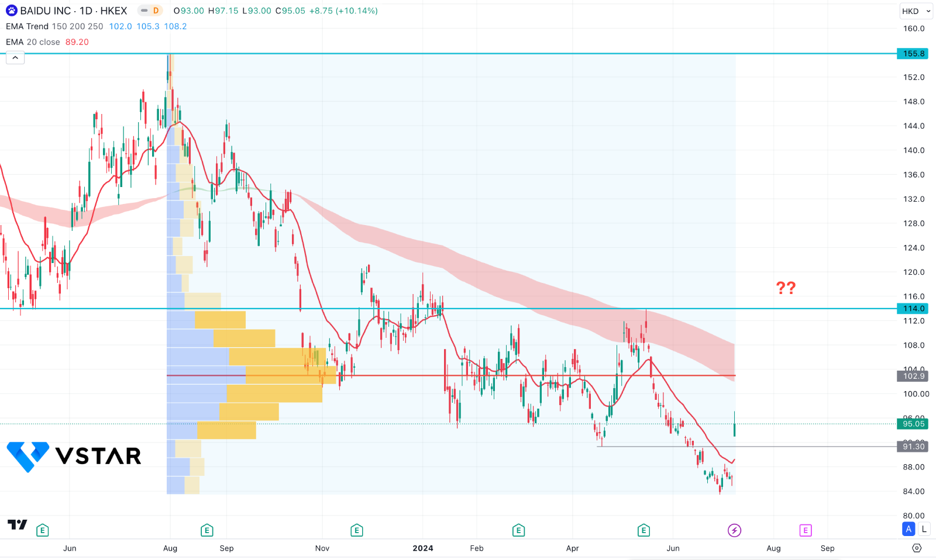The width and height of the screenshot is (936, 560).
Task: Click the purple lightning latest-news marker
Action: (x=734, y=530)
